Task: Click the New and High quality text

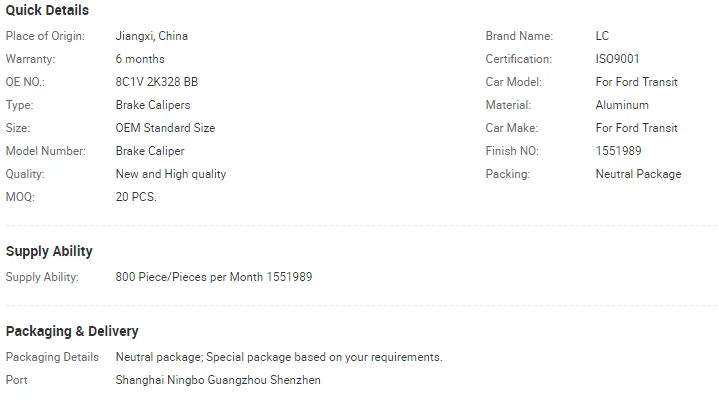Action: pyautogui.click(x=171, y=174)
